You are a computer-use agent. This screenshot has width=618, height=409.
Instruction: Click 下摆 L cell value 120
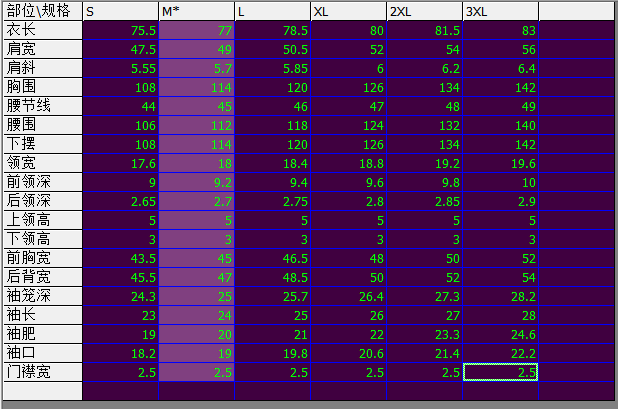[273, 144]
